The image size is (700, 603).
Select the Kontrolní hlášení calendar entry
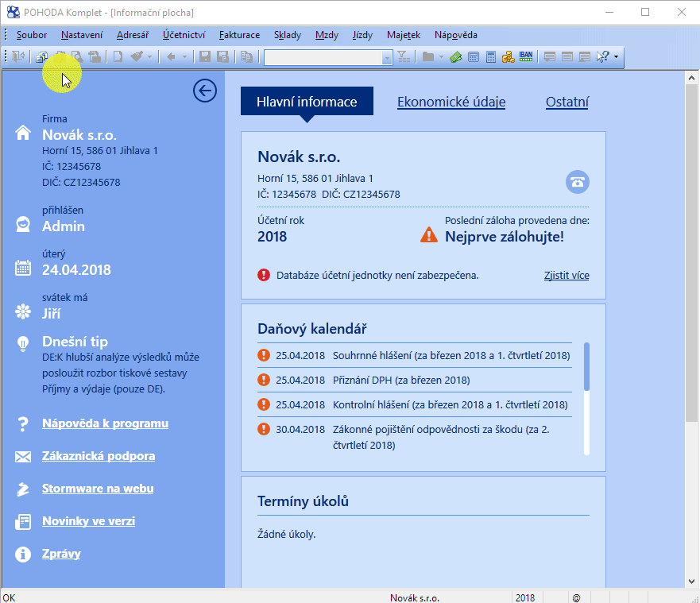tap(415, 404)
